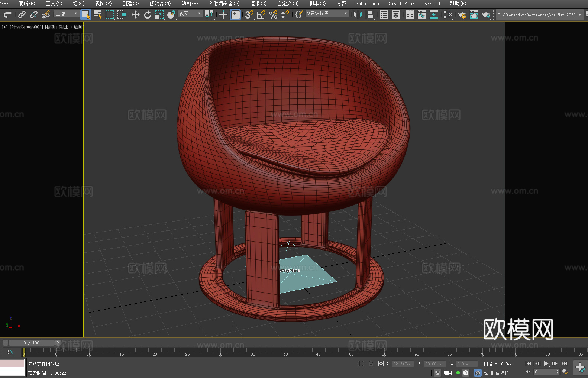
Task: Toggle Angle Snap
Action: 261,14
